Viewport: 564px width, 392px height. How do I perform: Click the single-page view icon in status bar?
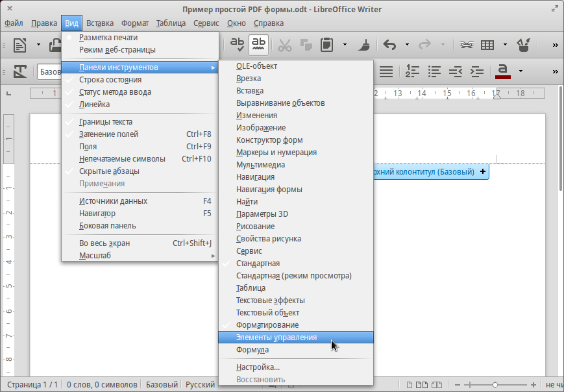(x=410, y=385)
